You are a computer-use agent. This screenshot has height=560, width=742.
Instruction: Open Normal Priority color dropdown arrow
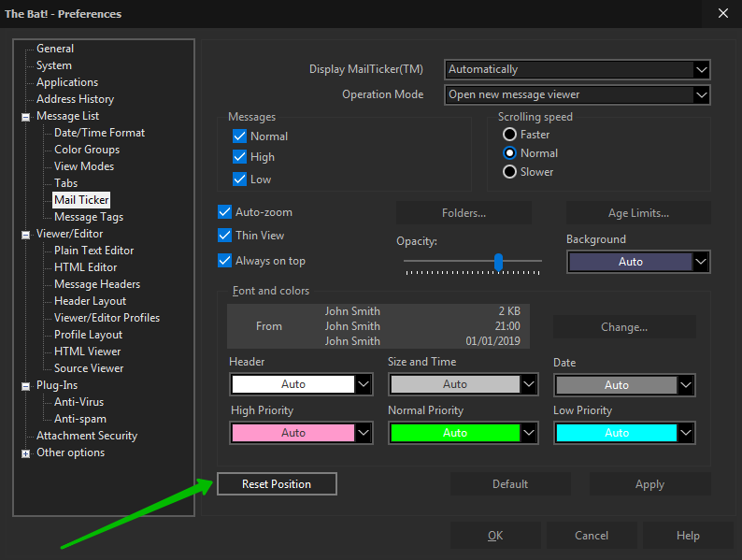(x=529, y=433)
